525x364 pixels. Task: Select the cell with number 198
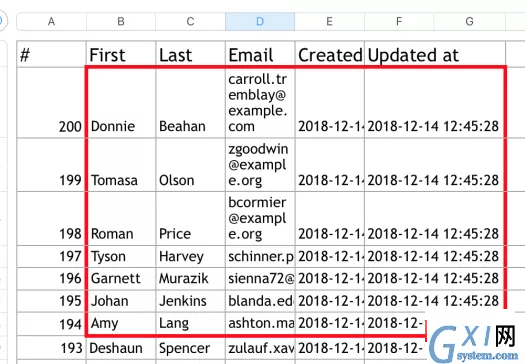click(x=52, y=219)
